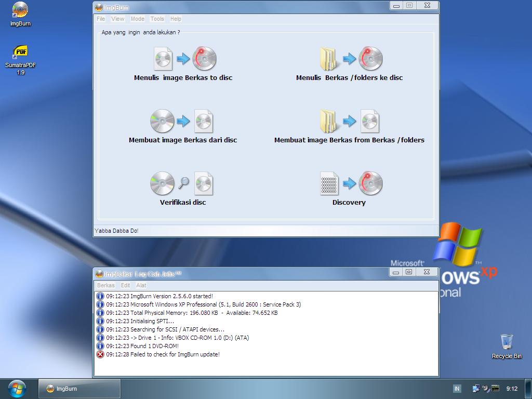Viewport: 532px width, 399px height.
Task: Choose 'Membuat image Berkas from Berkas / folders'
Action: point(350,140)
